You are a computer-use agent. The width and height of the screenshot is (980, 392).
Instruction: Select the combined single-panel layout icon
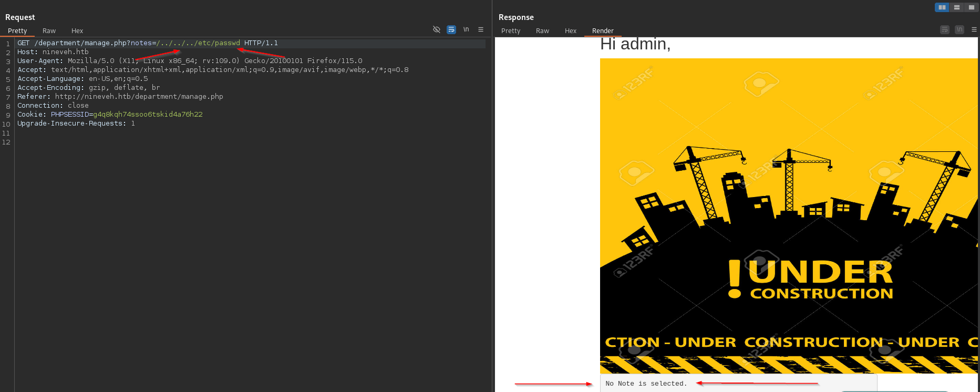(x=971, y=7)
